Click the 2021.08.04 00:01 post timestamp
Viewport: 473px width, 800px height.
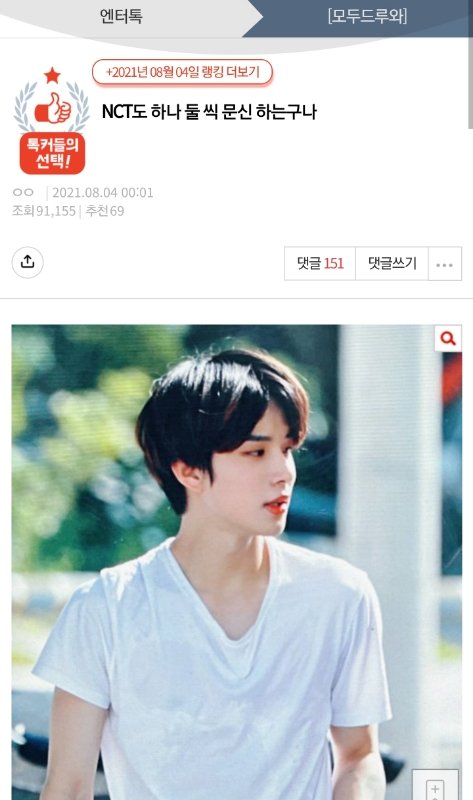[103, 192]
